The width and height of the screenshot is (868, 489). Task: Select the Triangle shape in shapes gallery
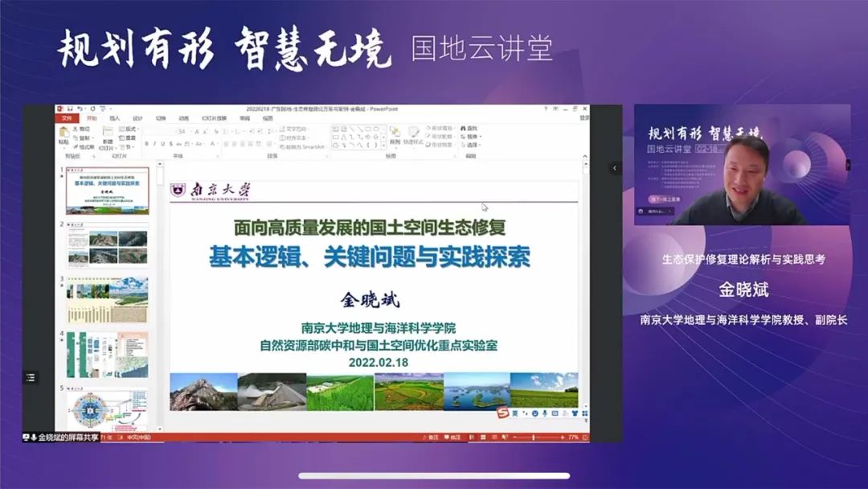[x=344, y=137]
